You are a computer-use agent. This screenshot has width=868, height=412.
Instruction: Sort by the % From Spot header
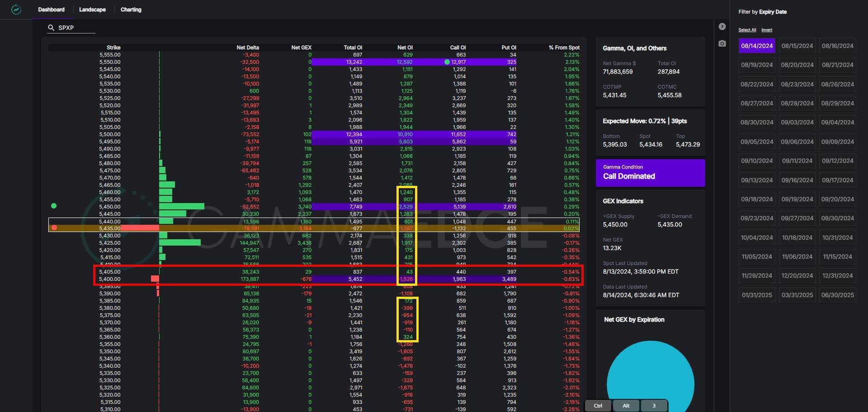tap(564, 47)
